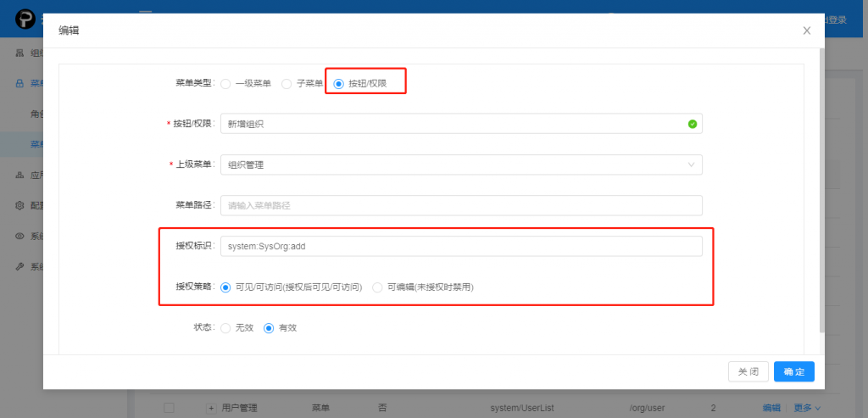Set status to 无效
This screenshot has width=868, height=418.
(x=225, y=328)
